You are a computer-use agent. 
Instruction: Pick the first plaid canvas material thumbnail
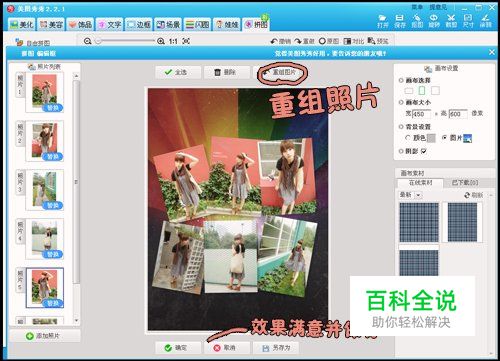pos(419,222)
